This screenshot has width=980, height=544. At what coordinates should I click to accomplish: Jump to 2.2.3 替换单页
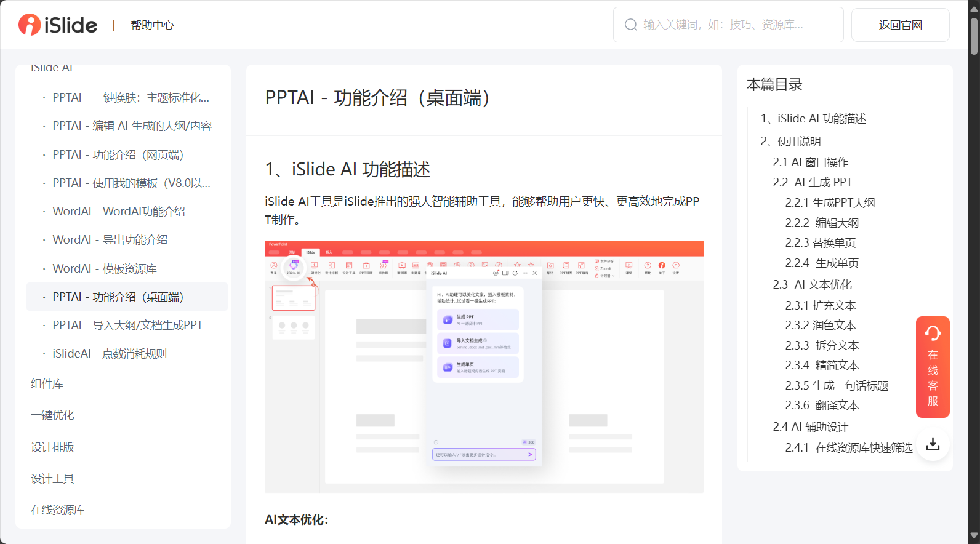tap(820, 242)
